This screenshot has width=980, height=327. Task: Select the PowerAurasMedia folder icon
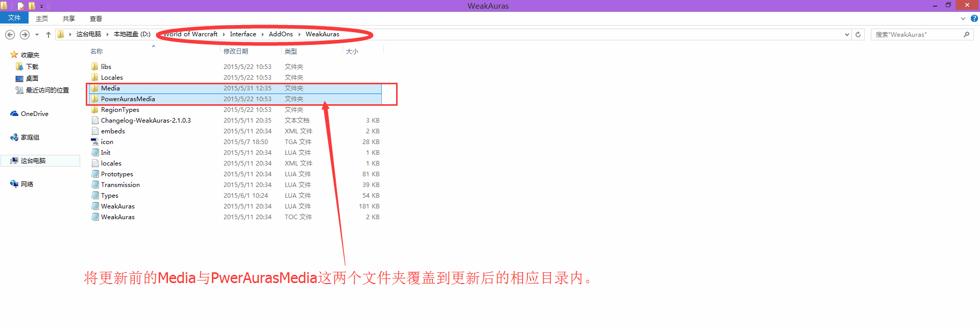pos(95,99)
